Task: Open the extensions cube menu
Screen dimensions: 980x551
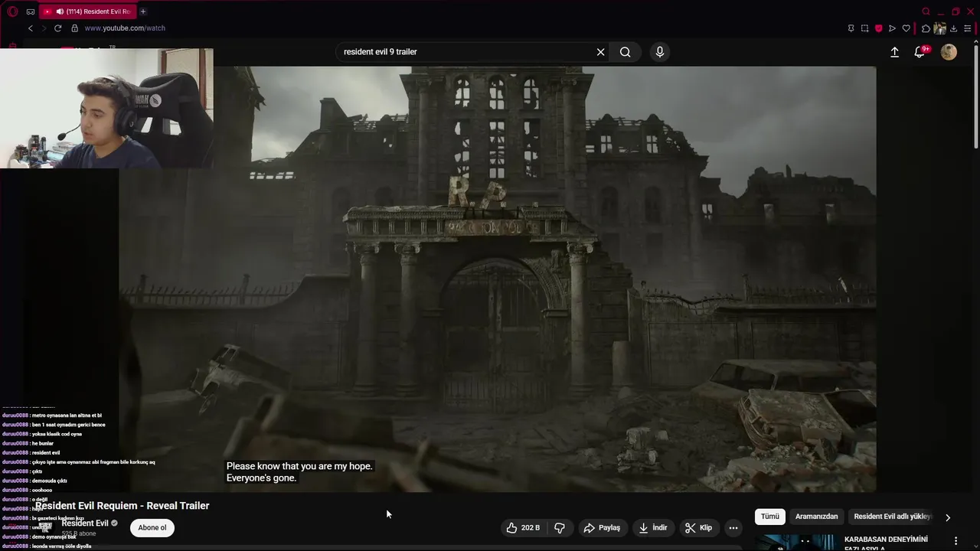Action: point(926,28)
